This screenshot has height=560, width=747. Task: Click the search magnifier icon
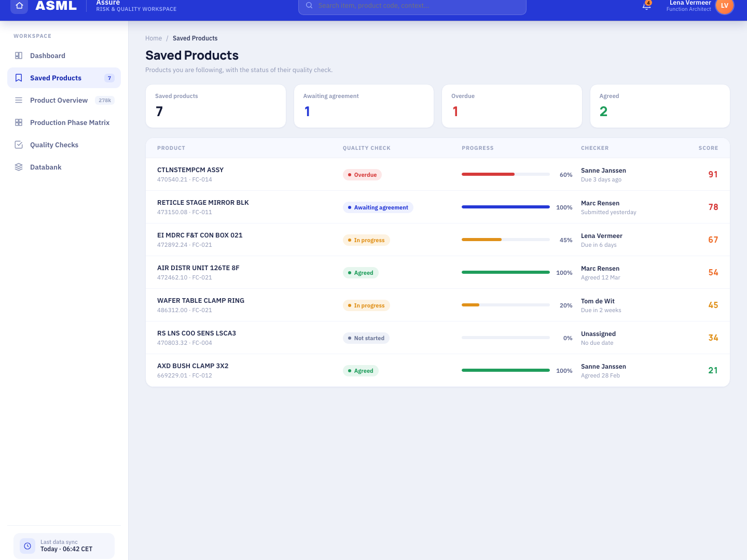309,5
